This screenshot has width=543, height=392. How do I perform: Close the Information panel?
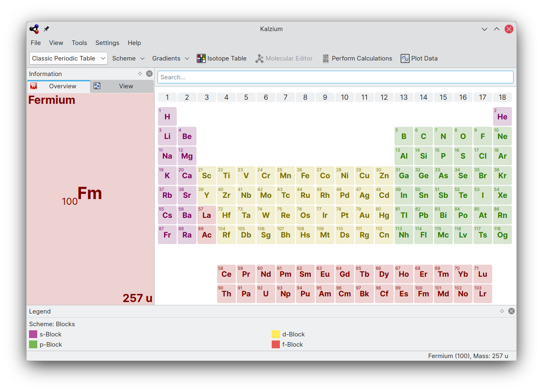tap(149, 74)
